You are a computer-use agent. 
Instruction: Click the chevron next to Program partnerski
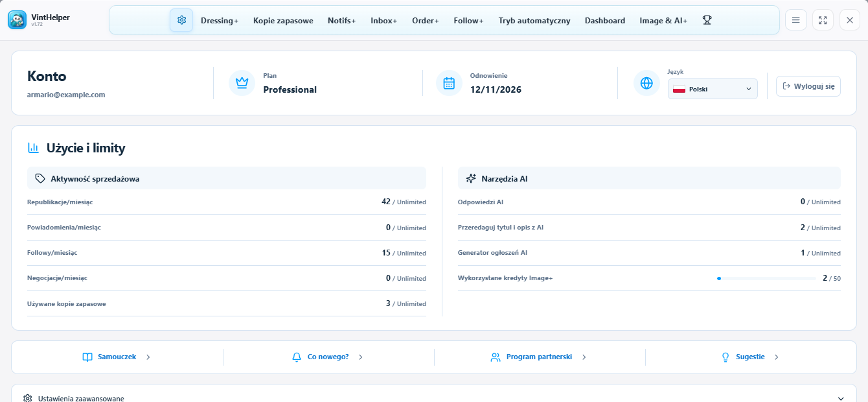[584, 357]
